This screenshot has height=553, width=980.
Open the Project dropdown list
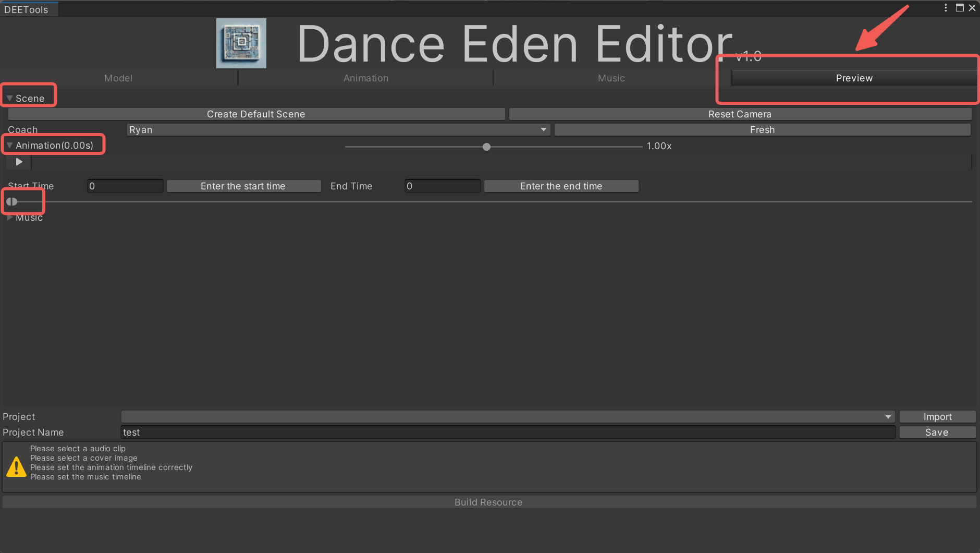click(x=508, y=416)
